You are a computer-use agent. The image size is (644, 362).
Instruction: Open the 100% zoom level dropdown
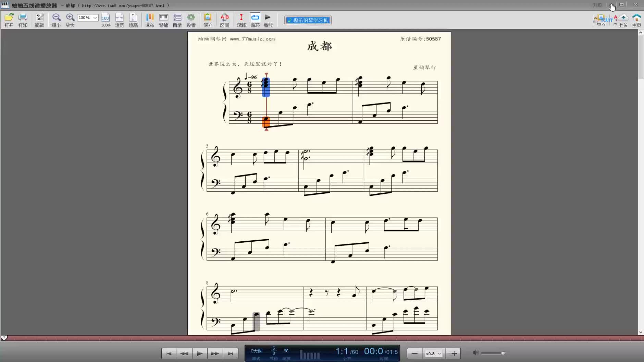pos(88,17)
